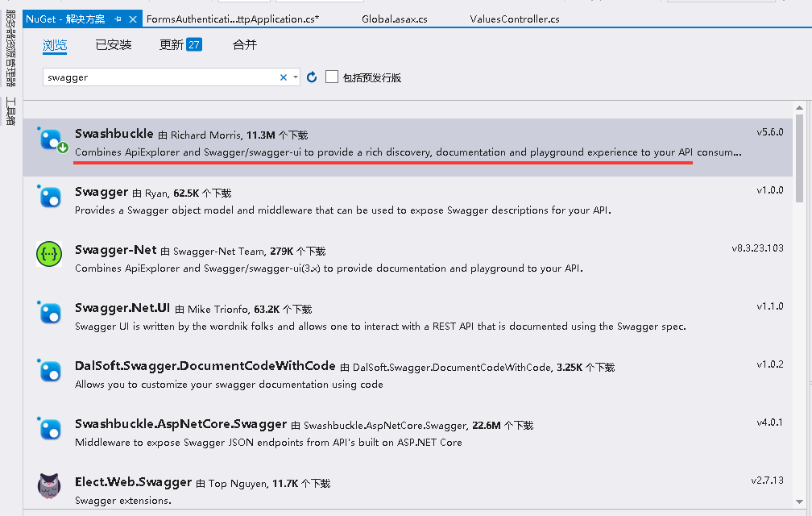Viewport: 812px width, 516px height.
Task: Open the 工具箱 (Toolbox) side panel
Action: (11, 111)
